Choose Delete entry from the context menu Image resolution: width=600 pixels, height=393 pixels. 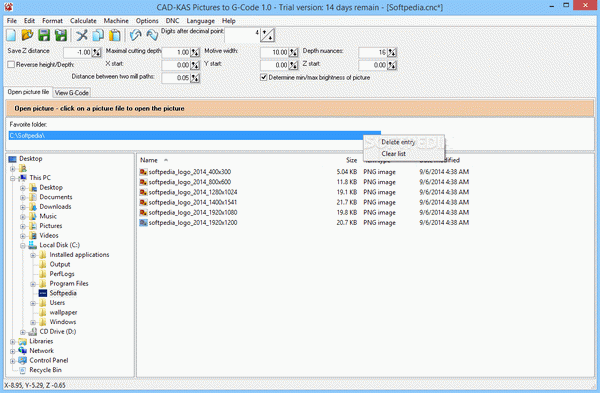[x=398, y=142]
